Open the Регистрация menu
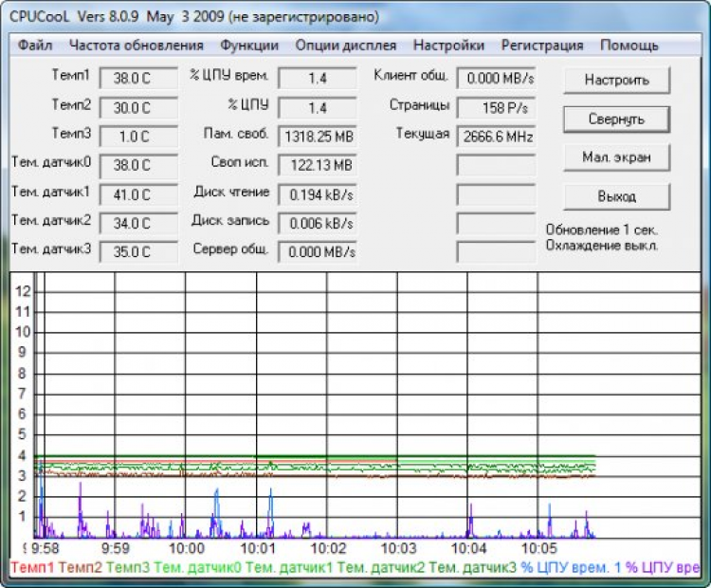711x588 pixels. click(x=542, y=45)
